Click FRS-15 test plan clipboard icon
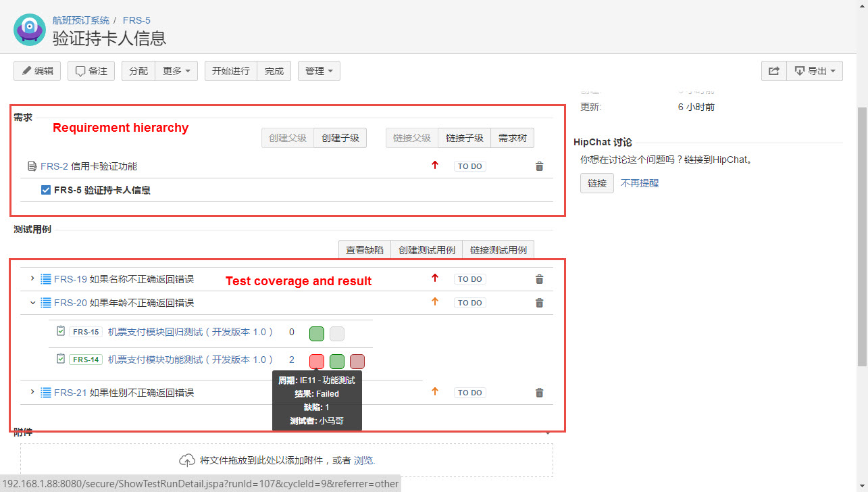The width and height of the screenshot is (868, 492). [x=61, y=331]
